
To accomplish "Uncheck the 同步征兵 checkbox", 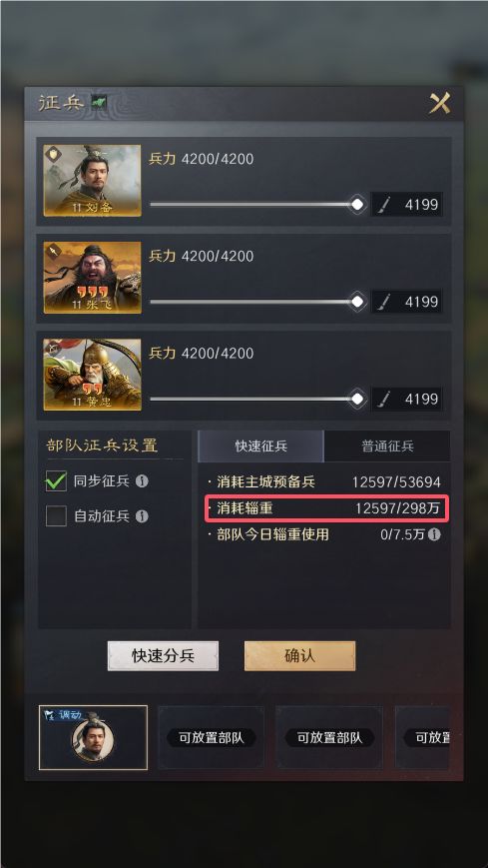I will click(56, 481).
